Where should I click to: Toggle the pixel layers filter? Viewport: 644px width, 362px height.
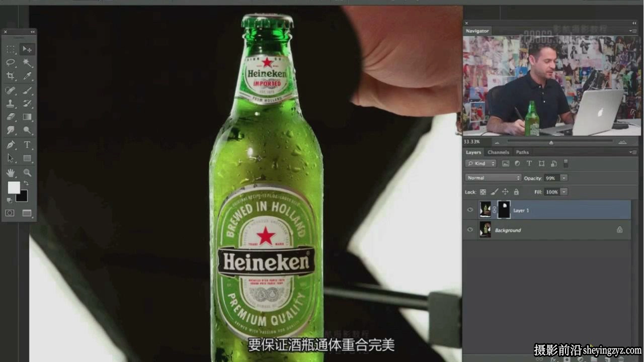pyautogui.click(x=506, y=163)
